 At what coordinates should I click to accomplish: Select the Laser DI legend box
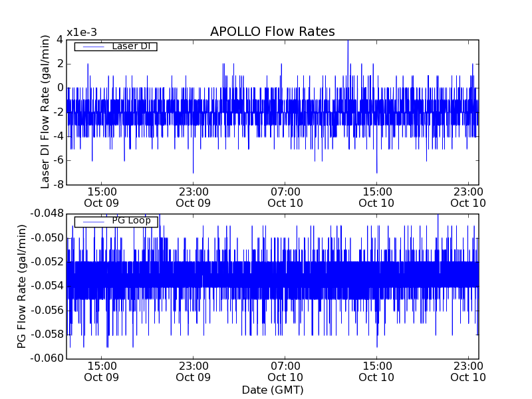tap(116, 47)
